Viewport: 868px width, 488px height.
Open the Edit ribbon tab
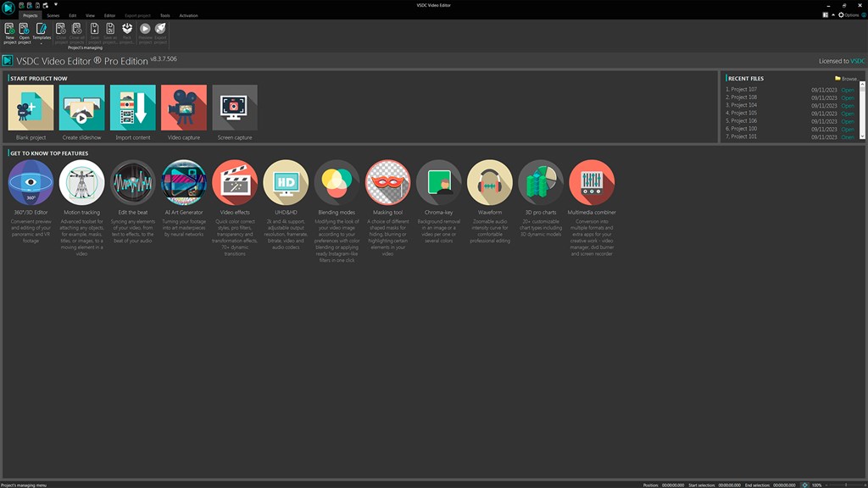(x=73, y=15)
